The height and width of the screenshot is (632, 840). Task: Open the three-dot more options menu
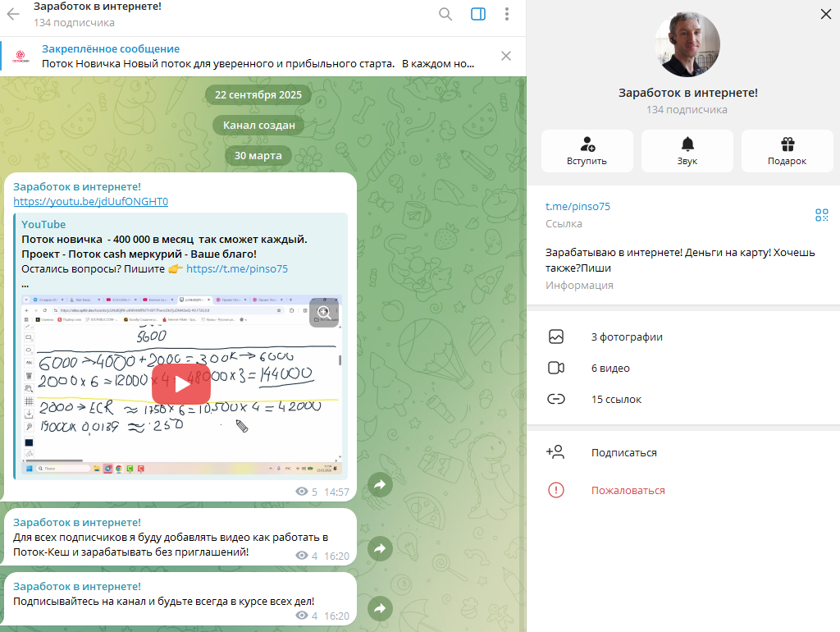pyautogui.click(x=507, y=14)
